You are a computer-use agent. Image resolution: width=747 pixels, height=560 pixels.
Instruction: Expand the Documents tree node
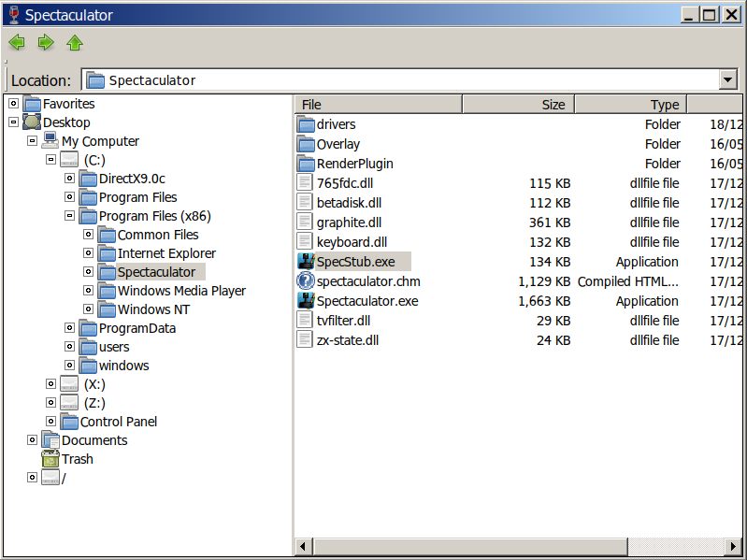tap(32, 440)
